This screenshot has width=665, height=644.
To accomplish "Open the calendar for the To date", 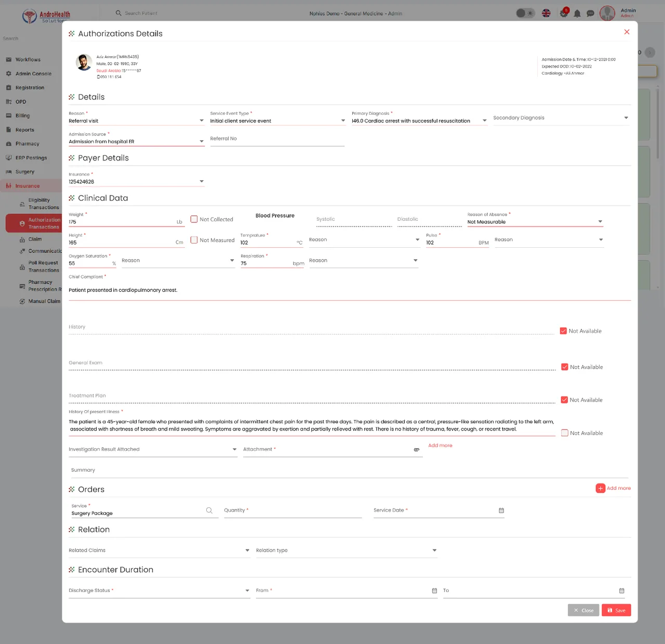I will [622, 591].
